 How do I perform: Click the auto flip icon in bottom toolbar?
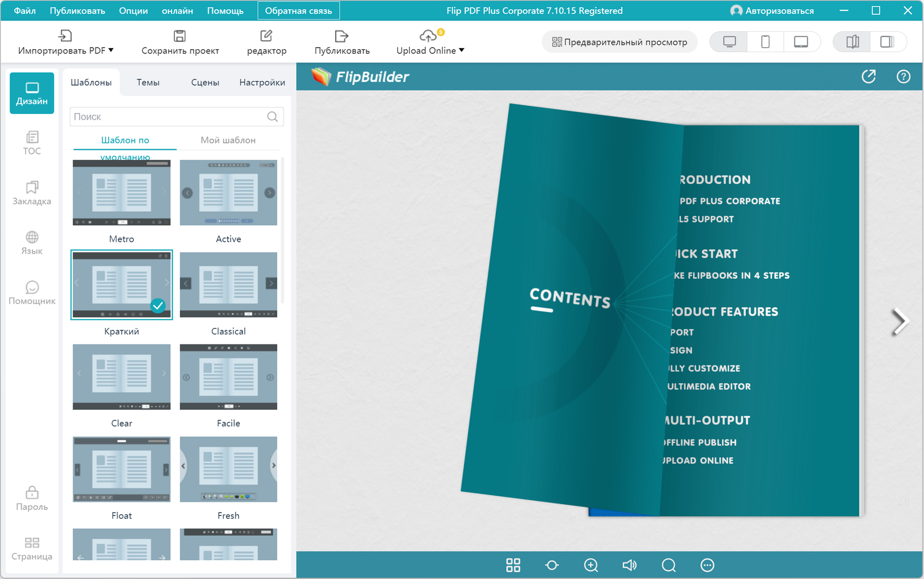tap(551, 565)
